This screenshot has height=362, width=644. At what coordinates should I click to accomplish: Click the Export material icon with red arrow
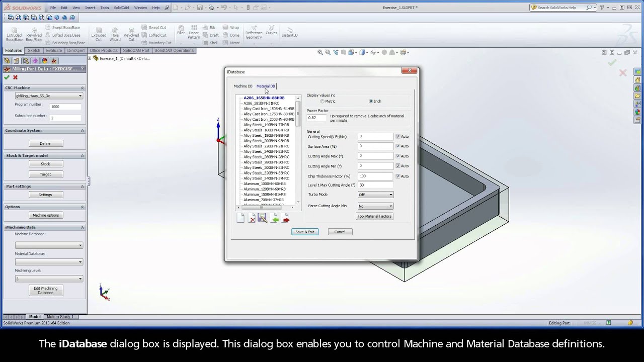click(285, 218)
